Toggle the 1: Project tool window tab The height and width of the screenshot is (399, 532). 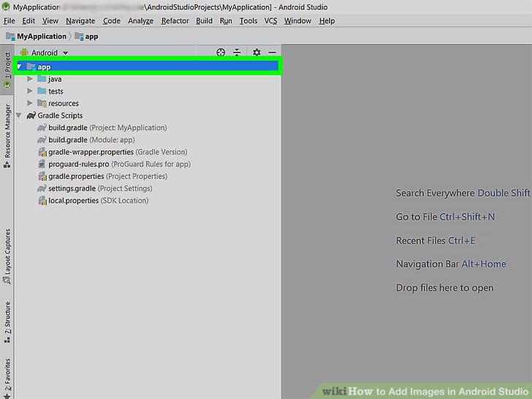pos(7,69)
